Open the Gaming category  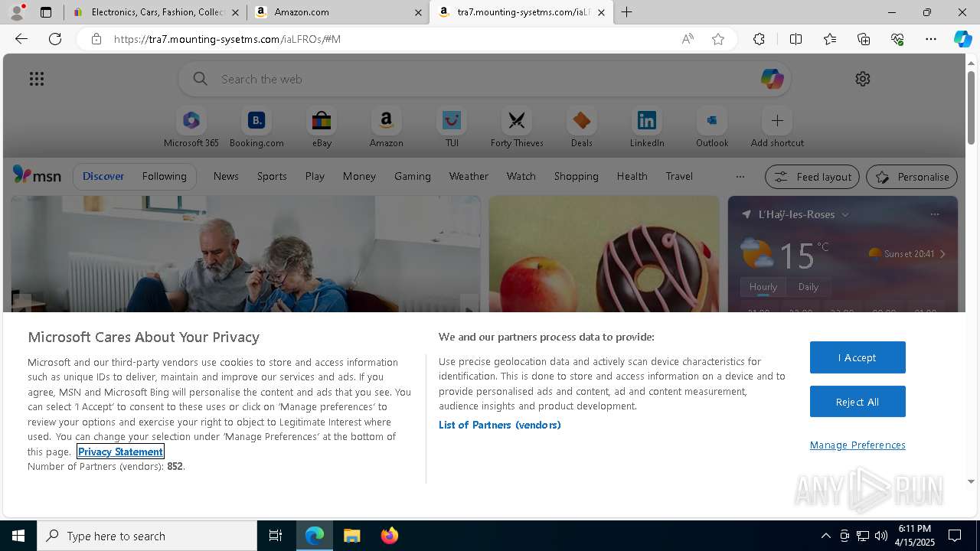point(413,176)
